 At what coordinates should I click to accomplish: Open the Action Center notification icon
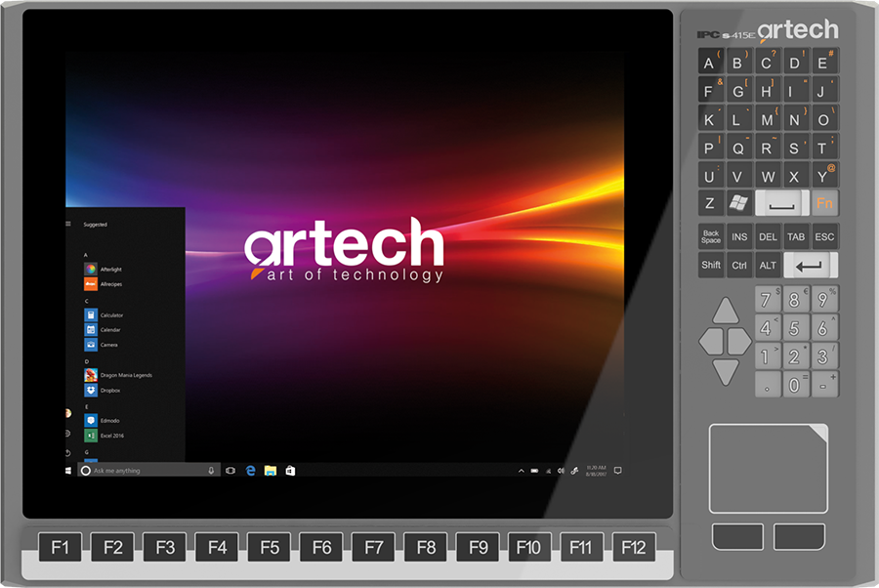coord(618,471)
